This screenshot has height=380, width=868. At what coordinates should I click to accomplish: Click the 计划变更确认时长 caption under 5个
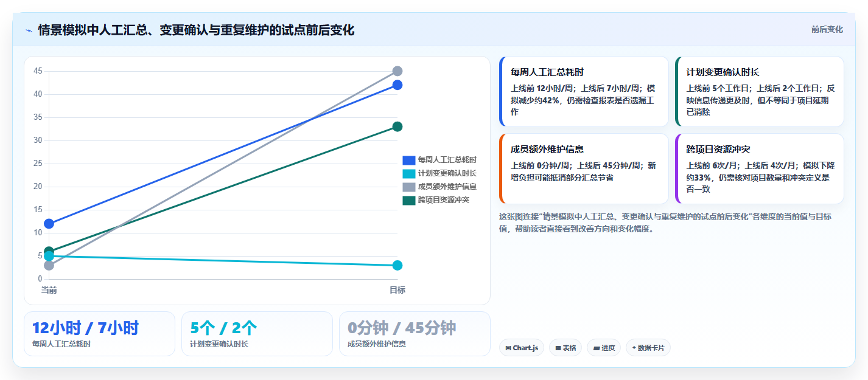tap(219, 344)
